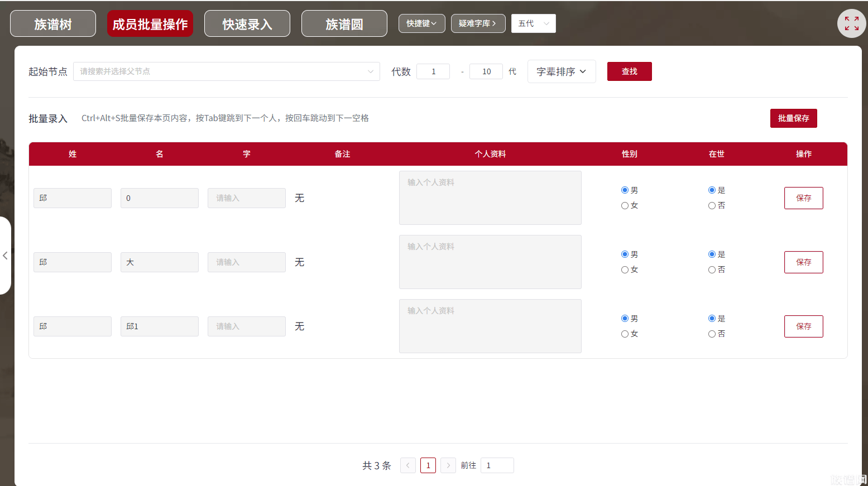
Task: Open the 起始节点 parent node search selector
Action: (x=226, y=71)
